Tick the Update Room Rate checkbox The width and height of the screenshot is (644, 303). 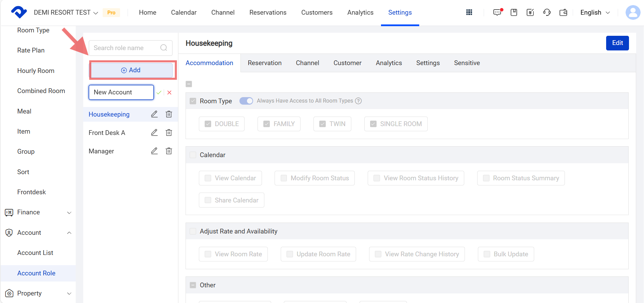[290, 254]
